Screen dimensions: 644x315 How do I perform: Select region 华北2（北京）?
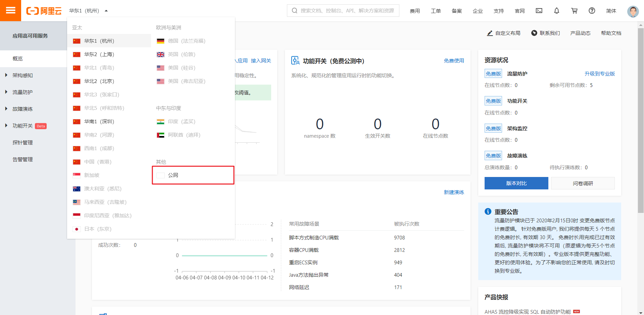109,81
